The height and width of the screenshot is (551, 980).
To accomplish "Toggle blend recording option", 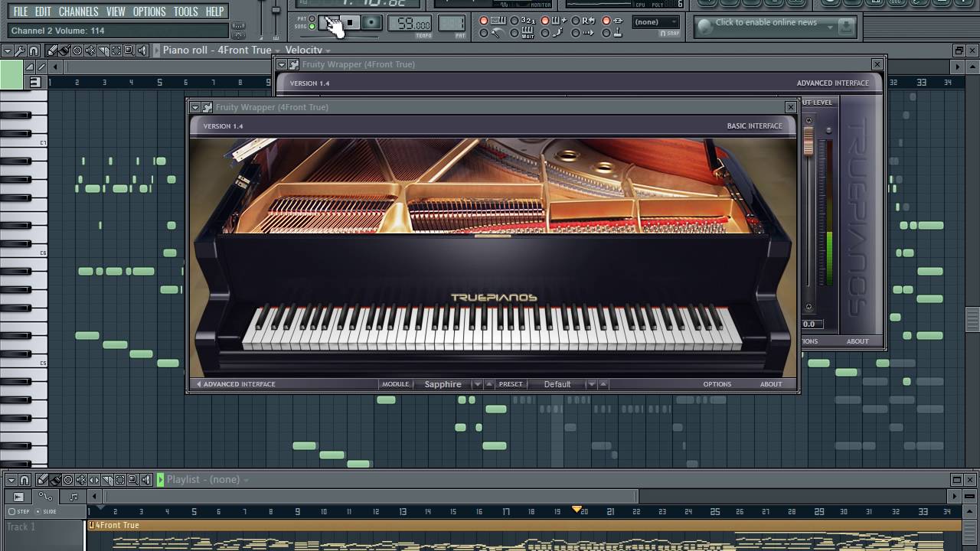I will (545, 21).
